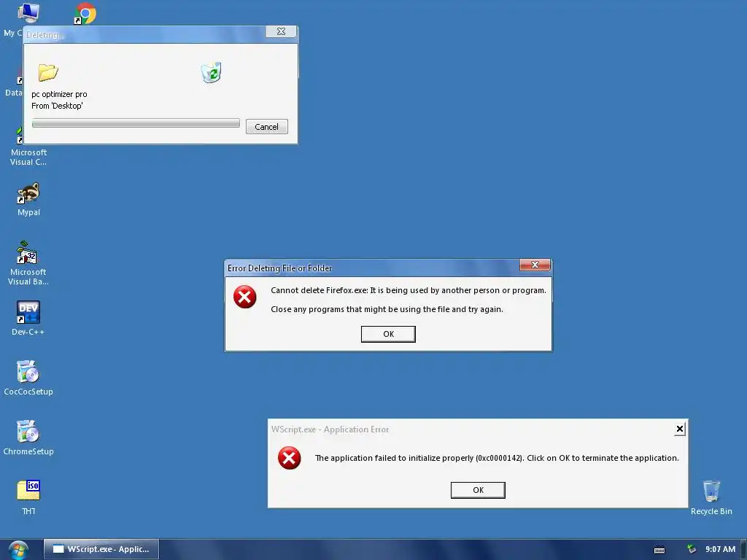The image size is (747, 560).
Task: Click the 'Cannot delete Firefox.exe' message
Action: pos(409,290)
